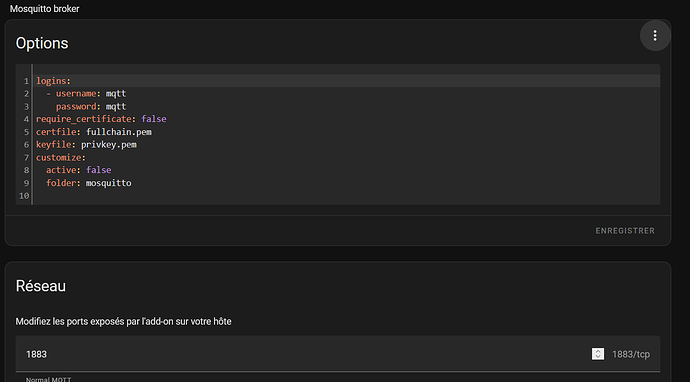This screenshot has height=382, width=690.
Task: Click the mosquitto folder value
Action: (108, 183)
